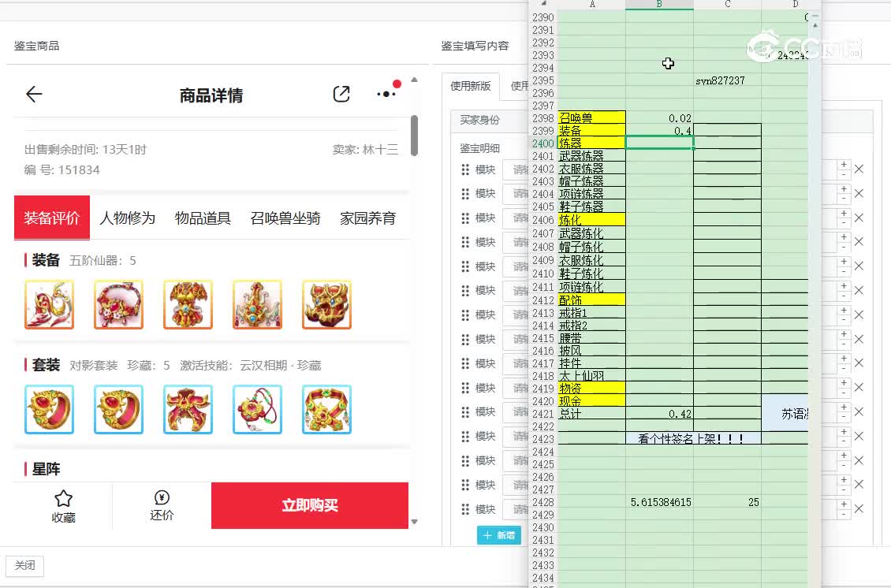Delete the top 模块 row with its X icon

[x=859, y=169]
